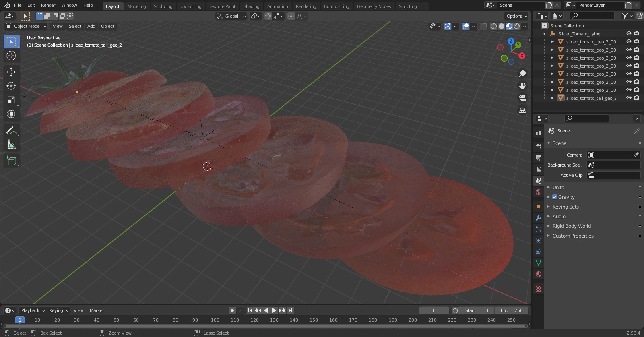Open the Add menu in viewport header
The height and width of the screenshot is (337, 644).
click(x=91, y=26)
